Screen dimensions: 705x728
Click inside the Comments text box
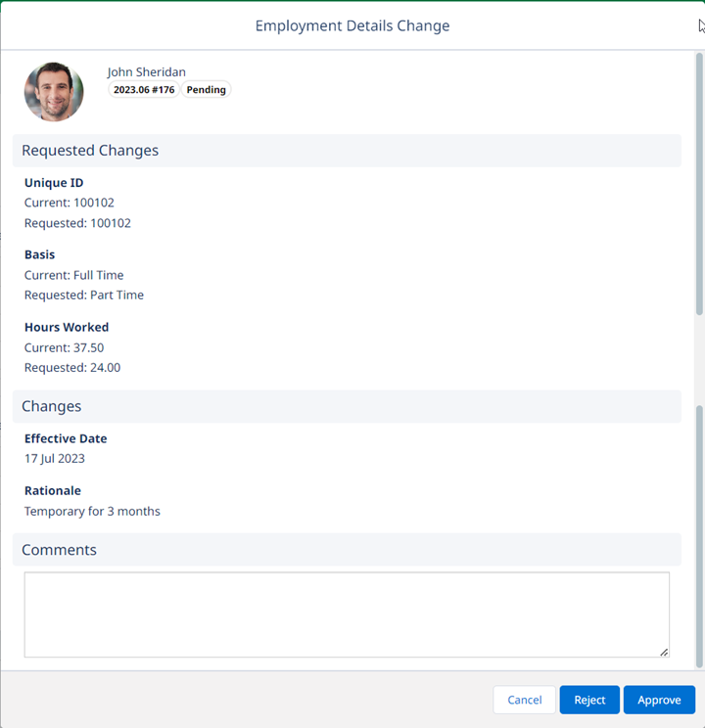(347, 614)
